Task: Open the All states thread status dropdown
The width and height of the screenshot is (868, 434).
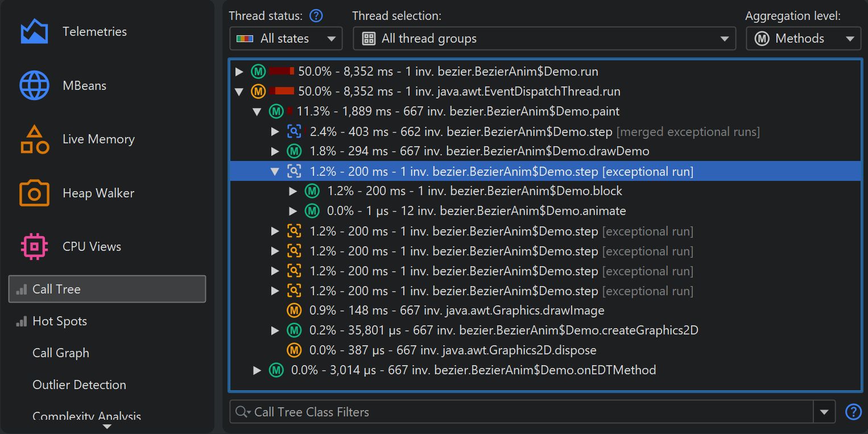Action: (x=286, y=39)
